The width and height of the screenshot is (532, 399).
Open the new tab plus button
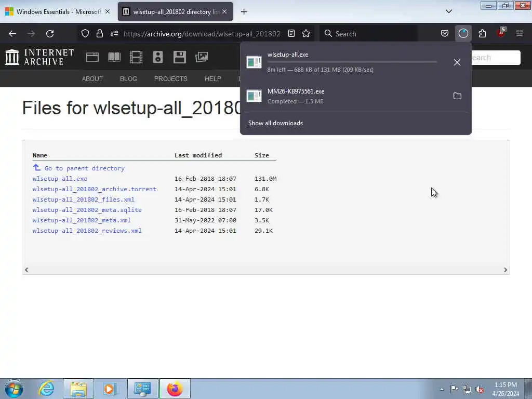pyautogui.click(x=244, y=12)
